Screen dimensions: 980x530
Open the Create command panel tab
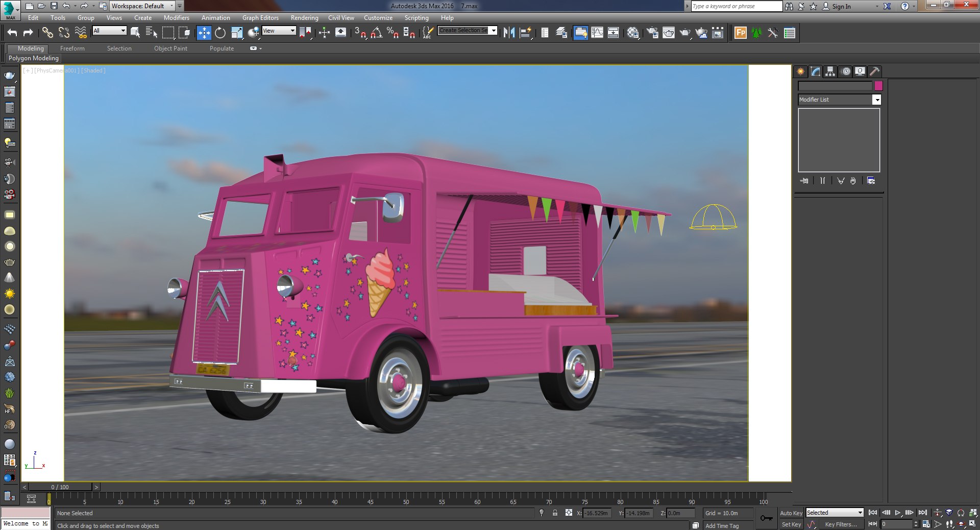pyautogui.click(x=800, y=71)
